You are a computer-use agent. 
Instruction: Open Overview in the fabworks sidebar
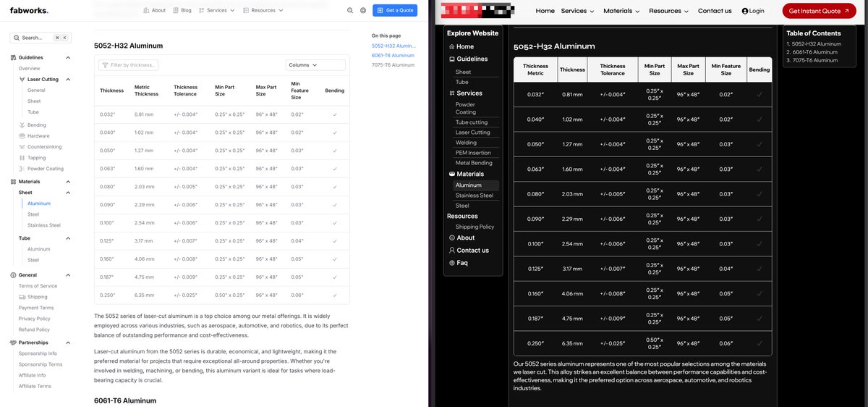[30, 68]
